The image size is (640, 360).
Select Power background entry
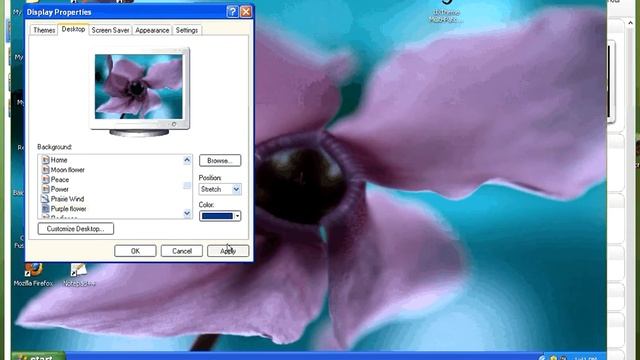pyautogui.click(x=60, y=189)
